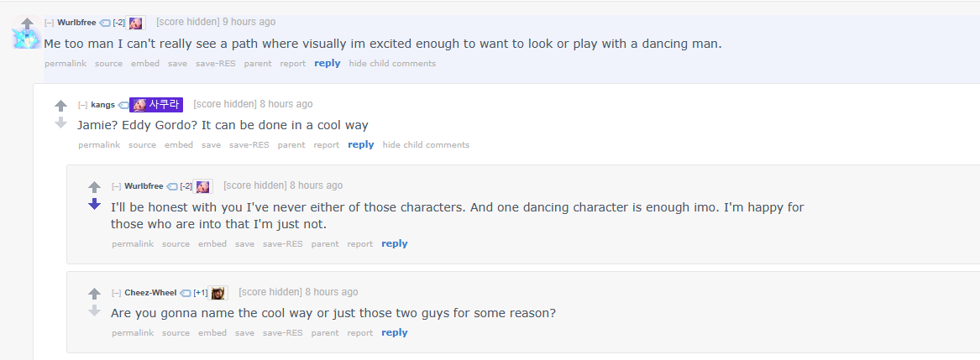The image size is (980, 360).
Task: Upvote Wurlbfree's top comment
Action: click(x=27, y=23)
